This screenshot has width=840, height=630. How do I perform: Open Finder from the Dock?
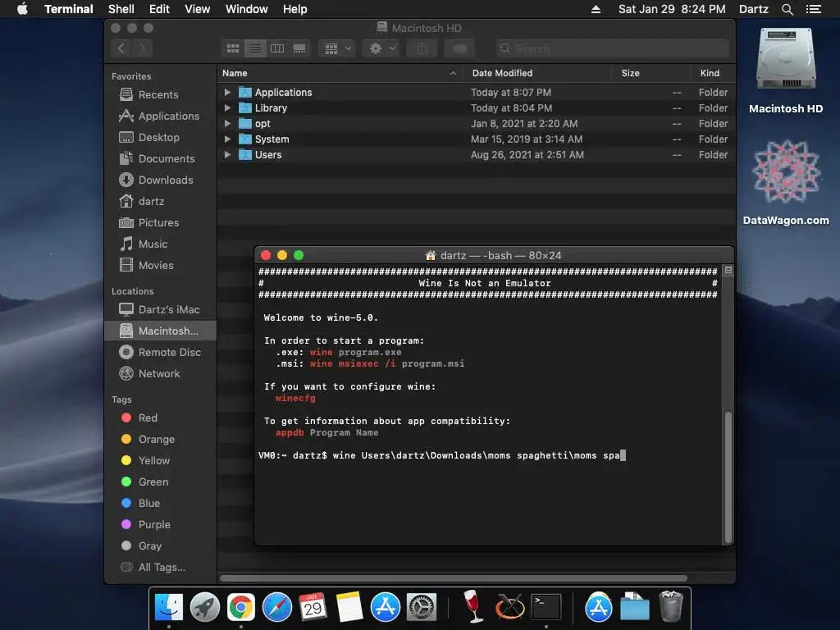pos(169,607)
